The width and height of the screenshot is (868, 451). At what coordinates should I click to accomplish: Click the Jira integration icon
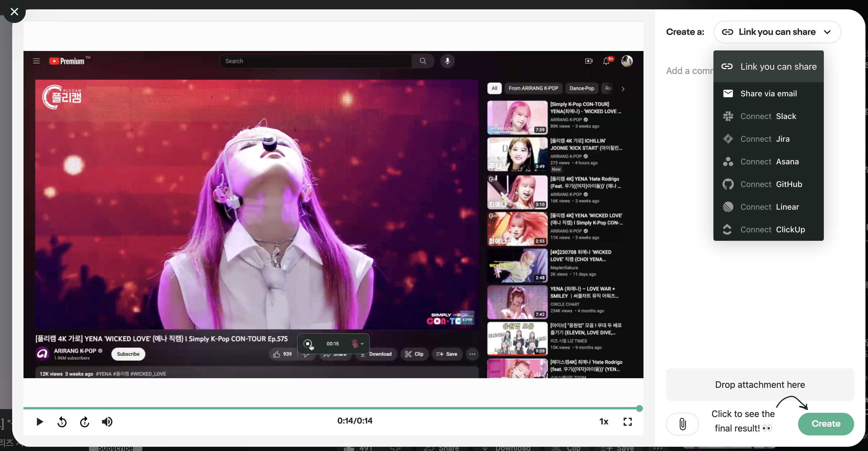pyautogui.click(x=728, y=139)
